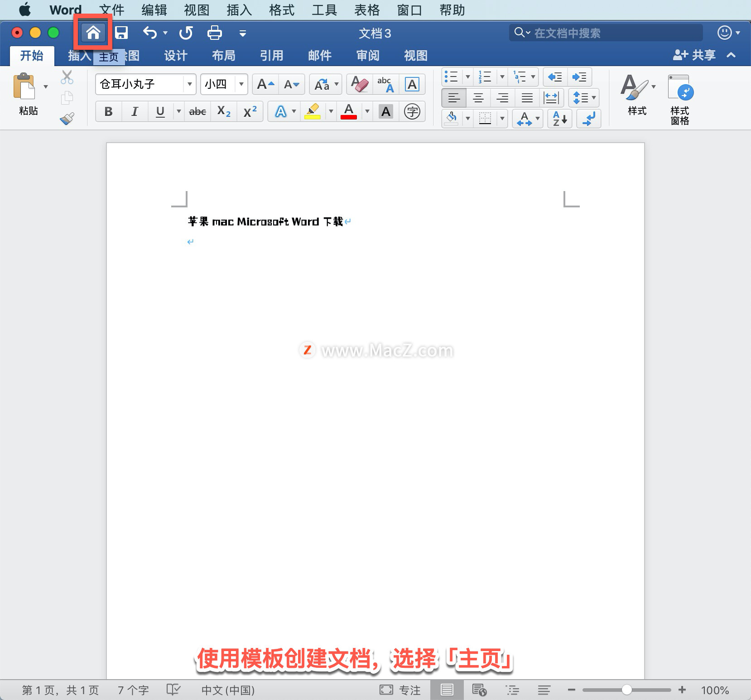Expand the paste options arrow
Viewport: 751px width, 700px height.
tap(46, 86)
